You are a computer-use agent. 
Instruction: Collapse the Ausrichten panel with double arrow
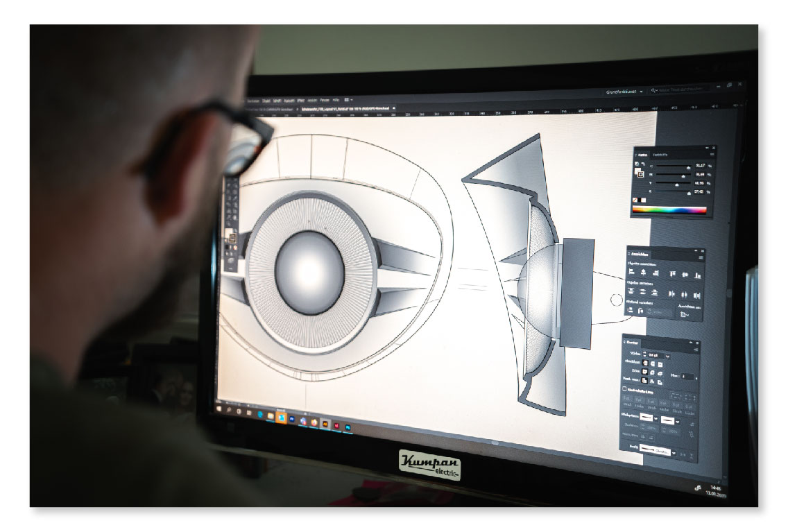click(694, 250)
